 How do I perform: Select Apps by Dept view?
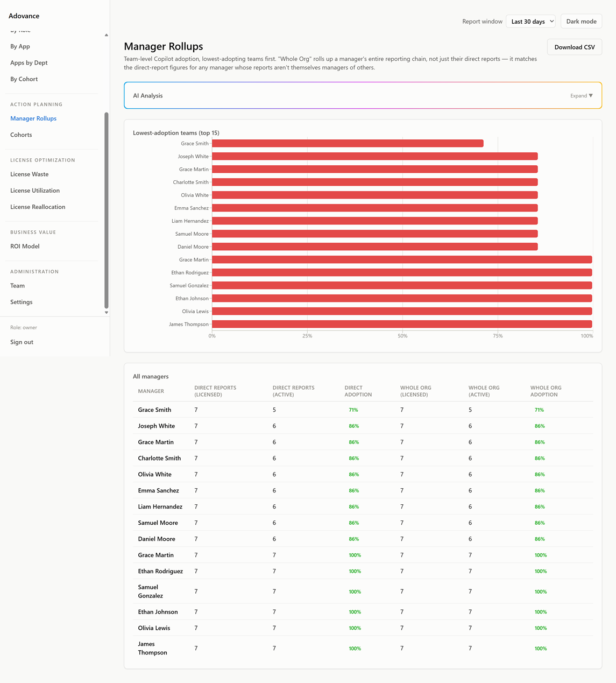[29, 62]
